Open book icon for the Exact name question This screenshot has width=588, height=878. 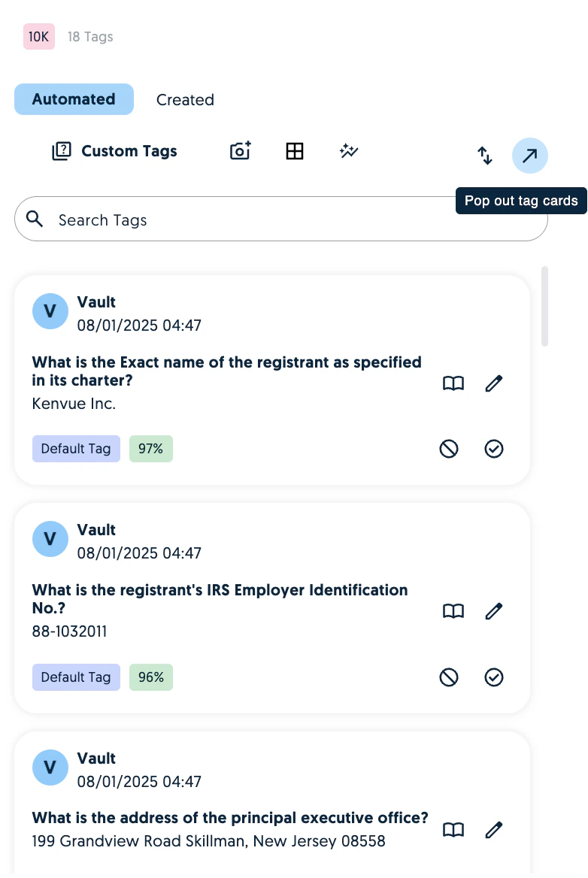453,383
